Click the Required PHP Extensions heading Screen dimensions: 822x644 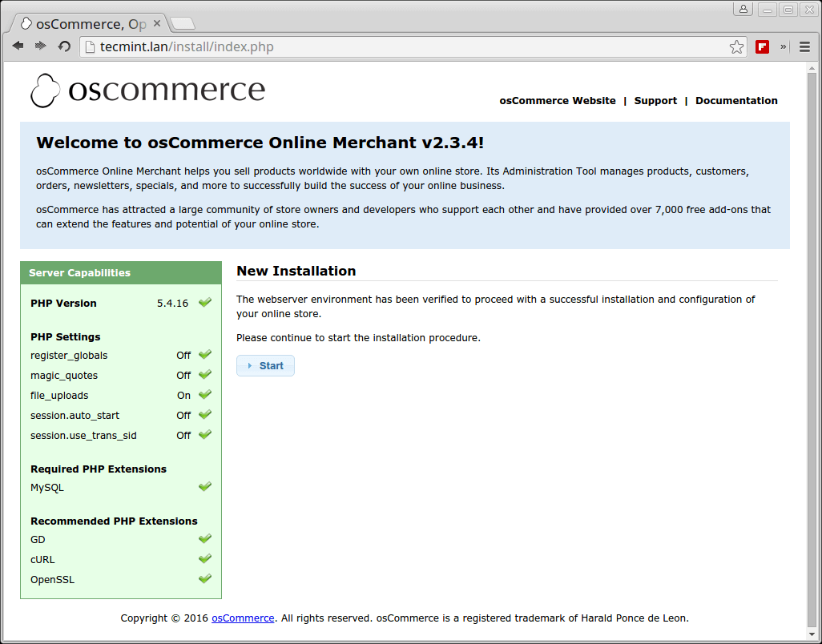[x=99, y=469]
